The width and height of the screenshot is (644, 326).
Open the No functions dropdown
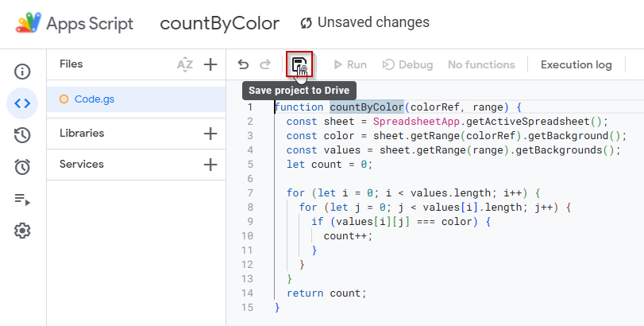[x=481, y=64]
